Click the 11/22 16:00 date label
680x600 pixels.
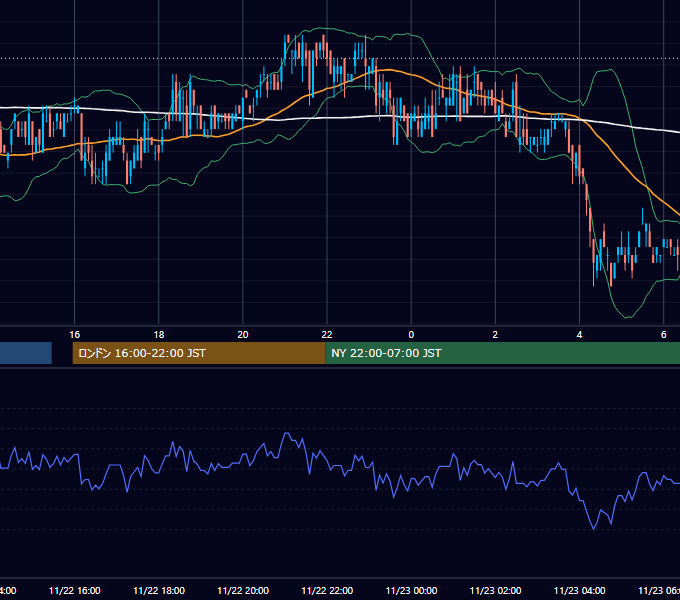point(75,590)
